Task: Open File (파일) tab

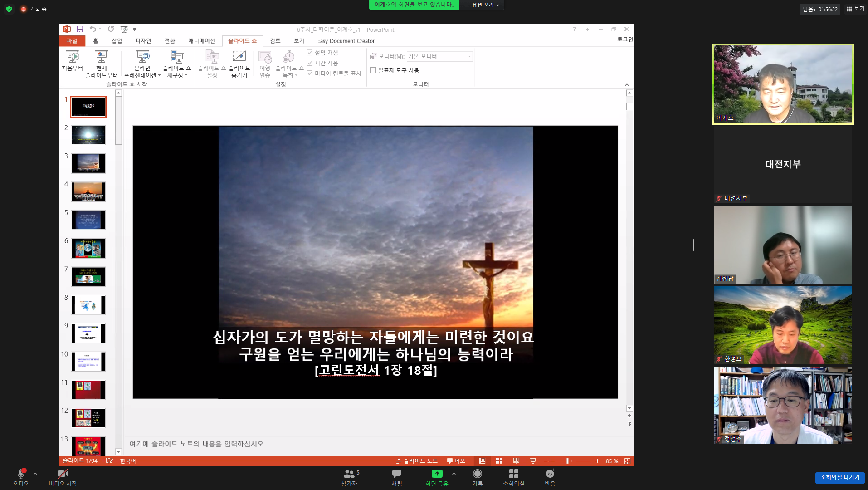Action: [72, 41]
